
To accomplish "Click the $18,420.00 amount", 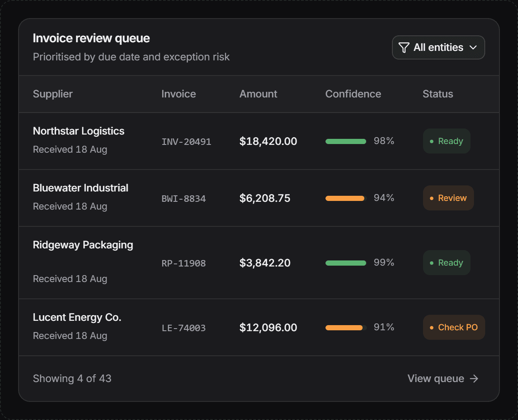I will pos(268,141).
